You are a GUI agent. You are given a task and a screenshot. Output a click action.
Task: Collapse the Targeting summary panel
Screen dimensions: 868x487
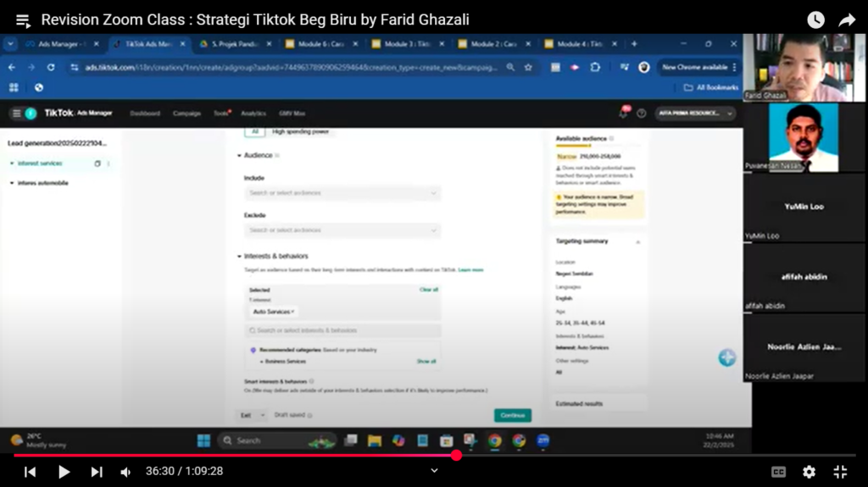point(637,242)
